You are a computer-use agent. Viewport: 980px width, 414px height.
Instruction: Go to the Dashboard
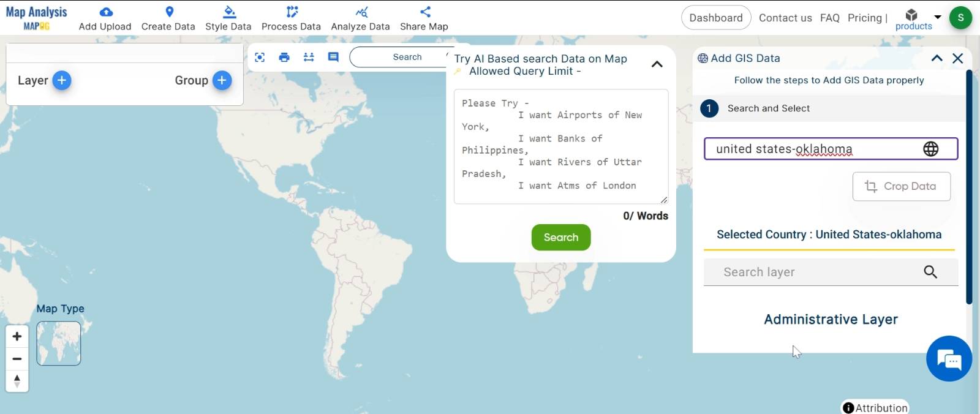pyautogui.click(x=715, y=18)
